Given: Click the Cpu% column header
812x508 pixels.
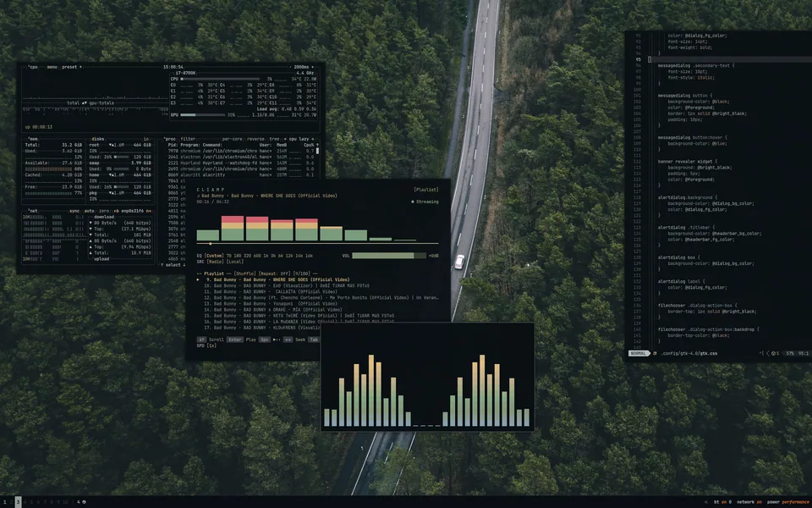Looking at the screenshot, I should [x=309, y=145].
